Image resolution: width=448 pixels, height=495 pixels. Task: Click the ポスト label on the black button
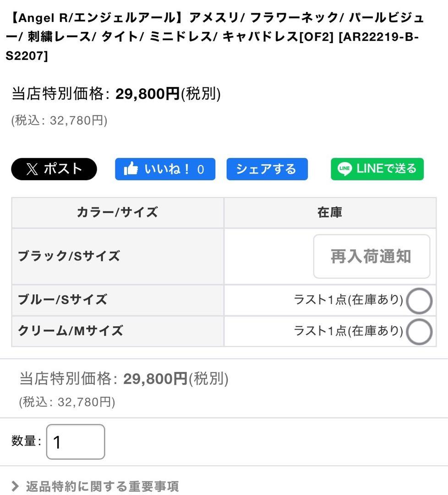coord(63,169)
